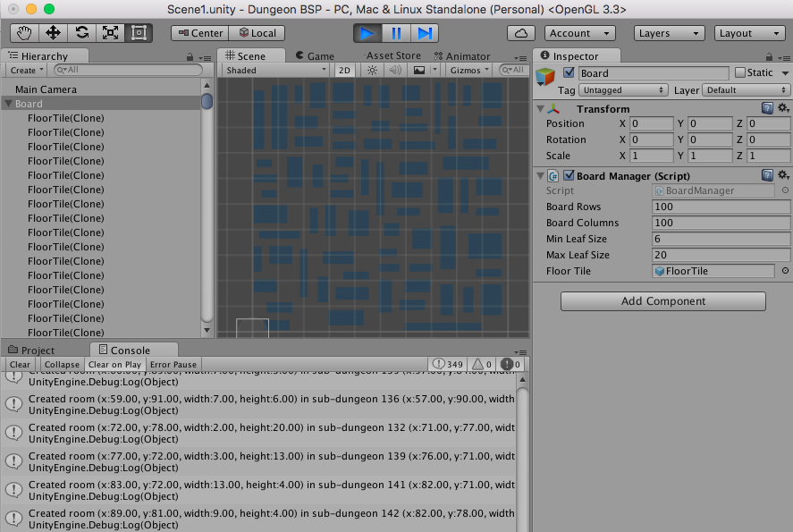Open the Default layer dropdown
This screenshot has height=532, width=793.
(x=746, y=90)
